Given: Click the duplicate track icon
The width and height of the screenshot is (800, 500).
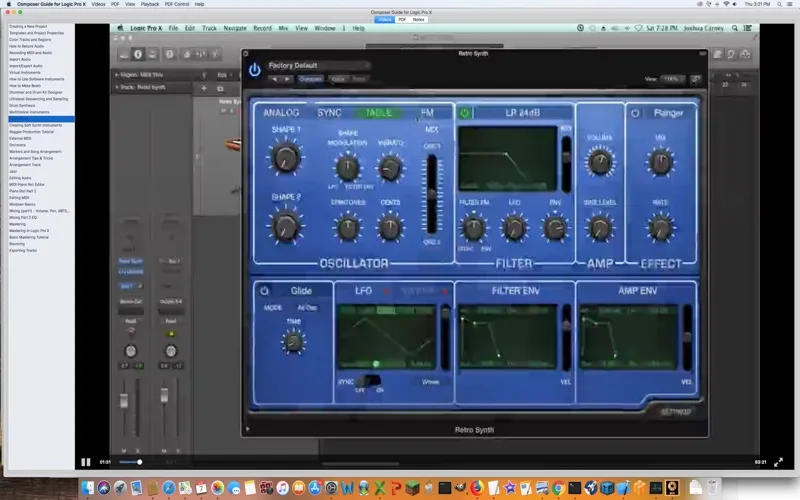Looking at the screenshot, I should [x=220, y=88].
